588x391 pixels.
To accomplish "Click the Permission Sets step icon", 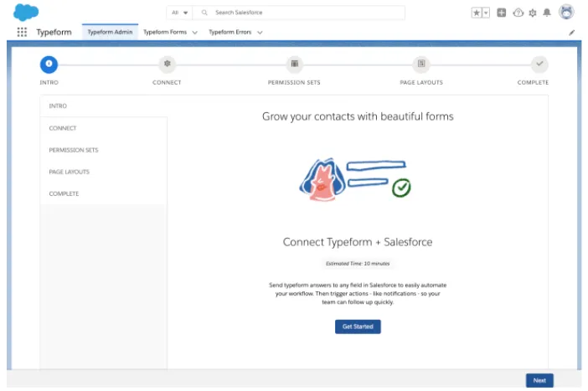I will click(294, 64).
